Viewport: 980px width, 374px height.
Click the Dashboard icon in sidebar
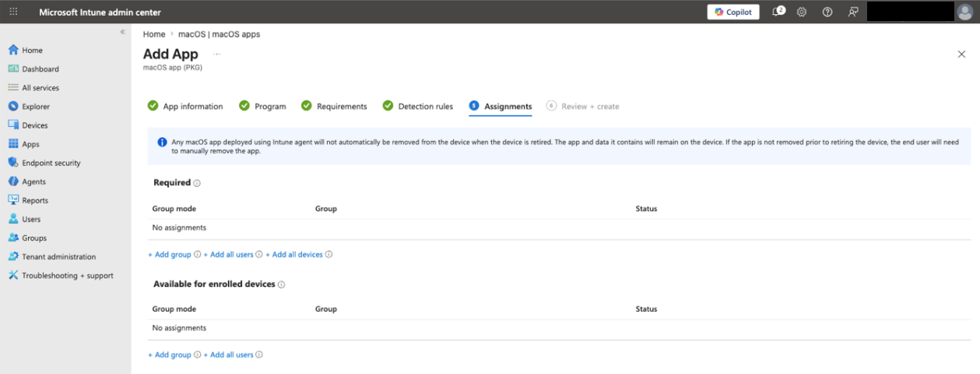click(x=13, y=69)
